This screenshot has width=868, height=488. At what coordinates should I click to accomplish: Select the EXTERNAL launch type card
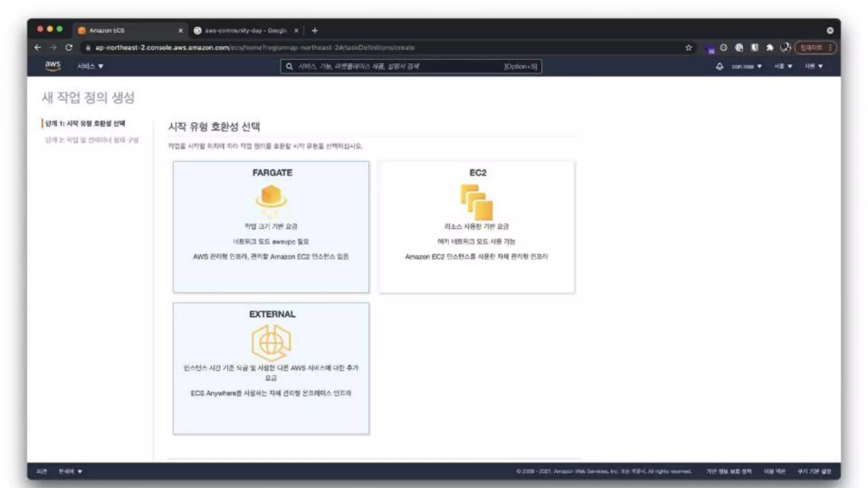tap(271, 368)
